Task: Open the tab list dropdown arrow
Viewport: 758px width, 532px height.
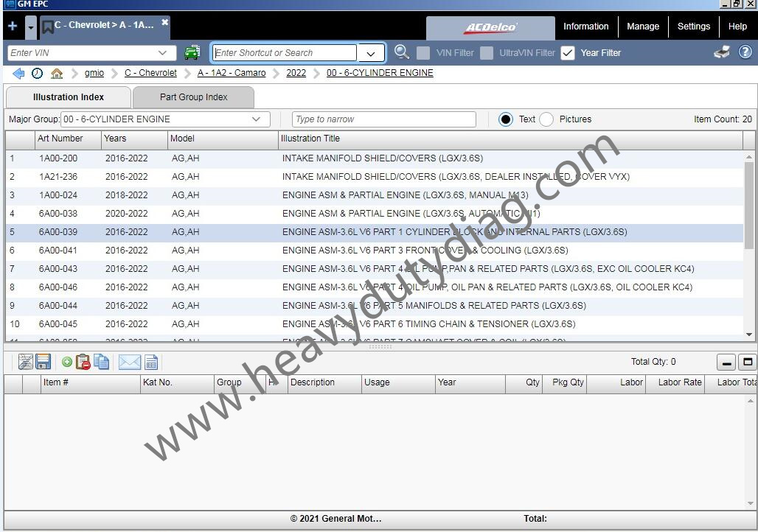Action: point(30,27)
